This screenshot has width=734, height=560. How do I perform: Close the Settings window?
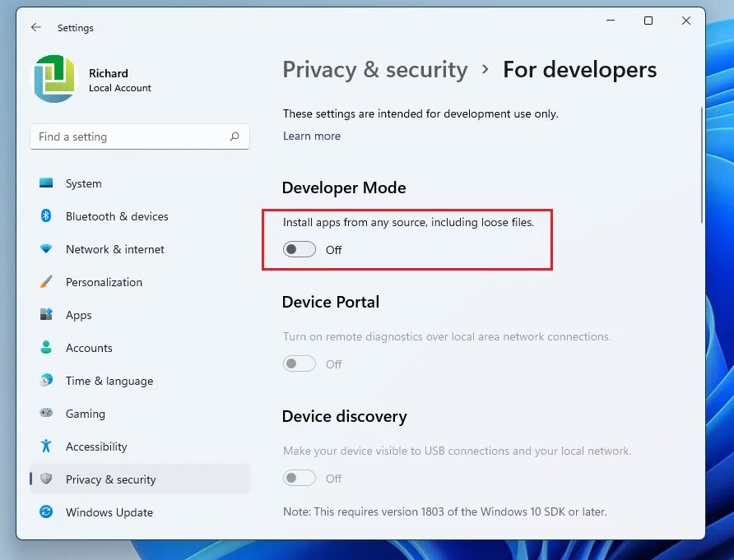(x=686, y=21)
